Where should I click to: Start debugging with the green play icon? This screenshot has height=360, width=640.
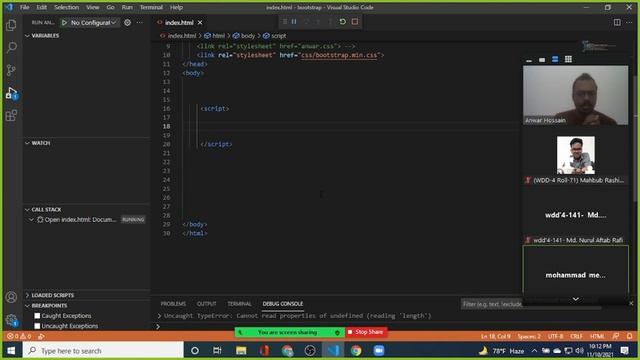coord(64,23)
